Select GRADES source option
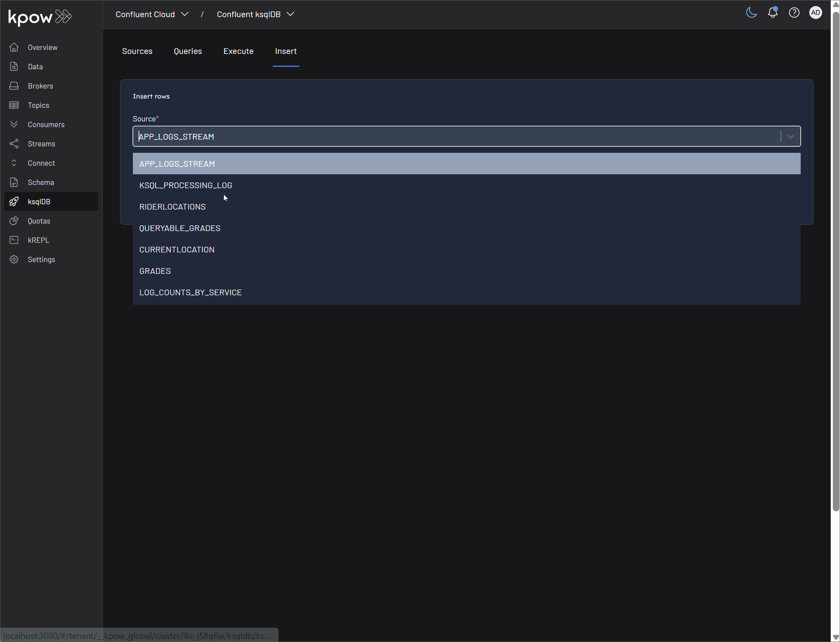The image size is (840, 642). pyautogui.click(x=466, y=271)
